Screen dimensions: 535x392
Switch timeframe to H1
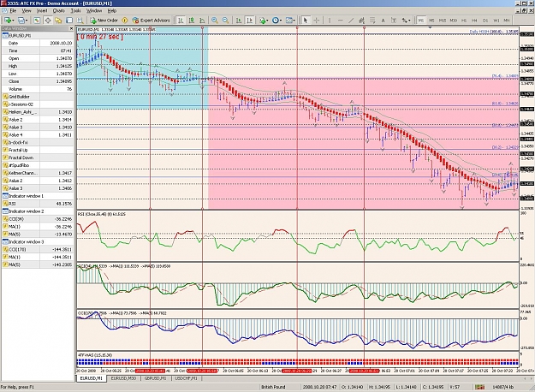coord(464,21)
